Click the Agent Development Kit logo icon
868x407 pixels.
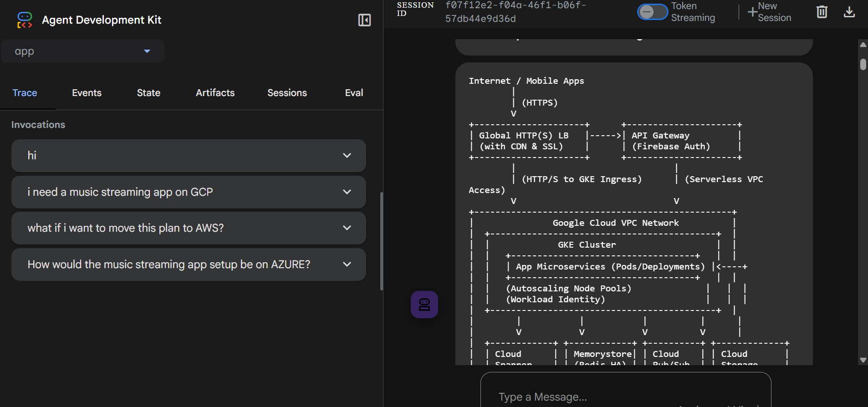click(x=25, y=20)
